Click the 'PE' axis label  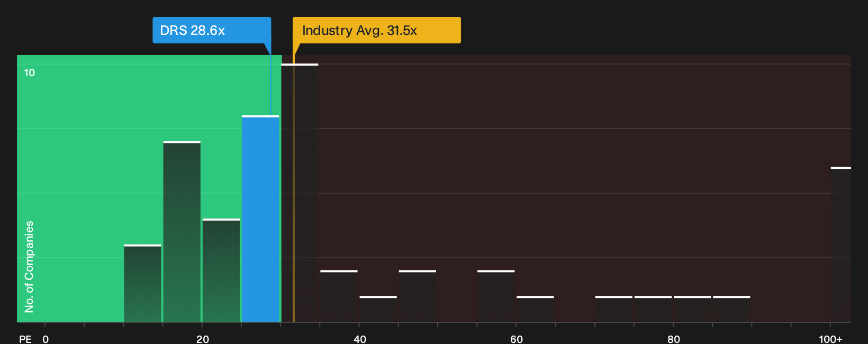25,339
